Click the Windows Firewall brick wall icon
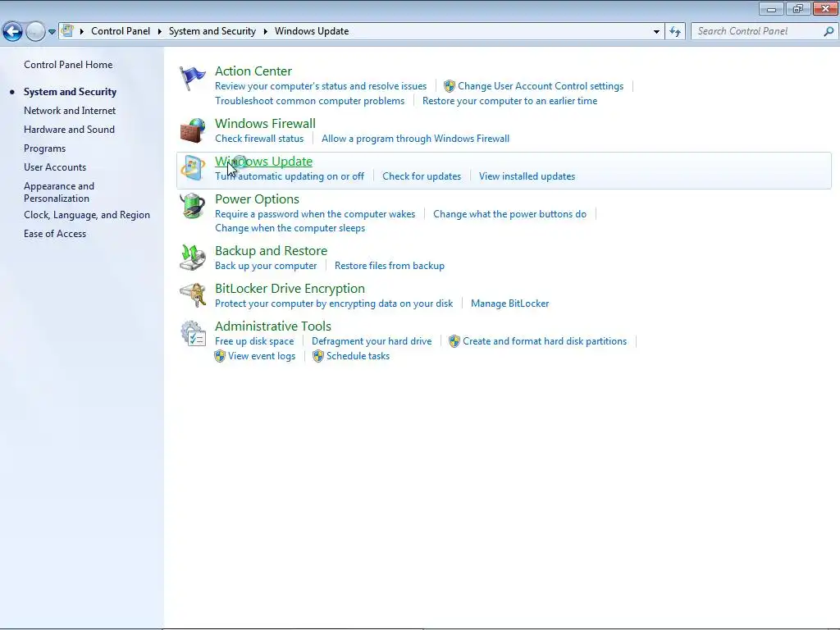The image size is (840, 630). tap(192, 130)
